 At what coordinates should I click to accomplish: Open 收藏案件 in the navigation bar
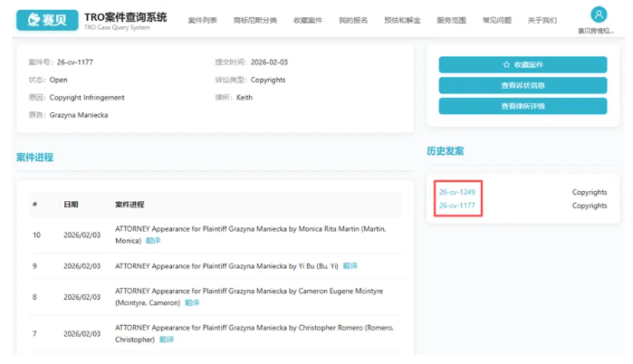coord(307,20)
